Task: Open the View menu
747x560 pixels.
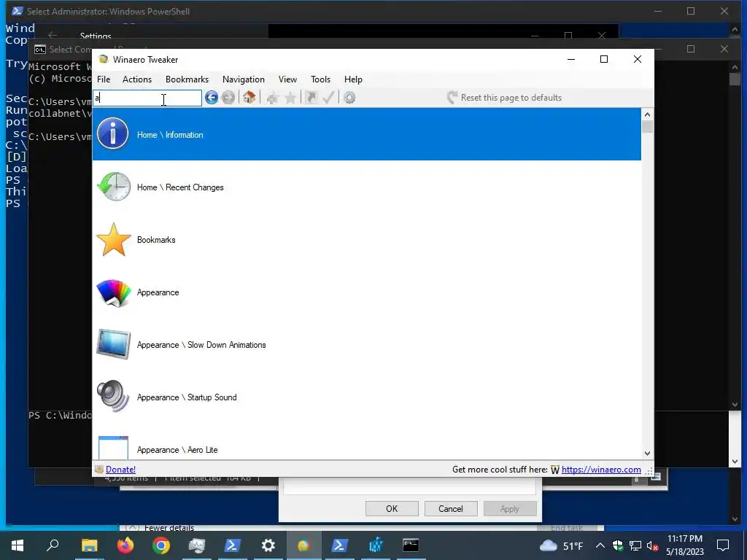Action: [x=287, y=79]
